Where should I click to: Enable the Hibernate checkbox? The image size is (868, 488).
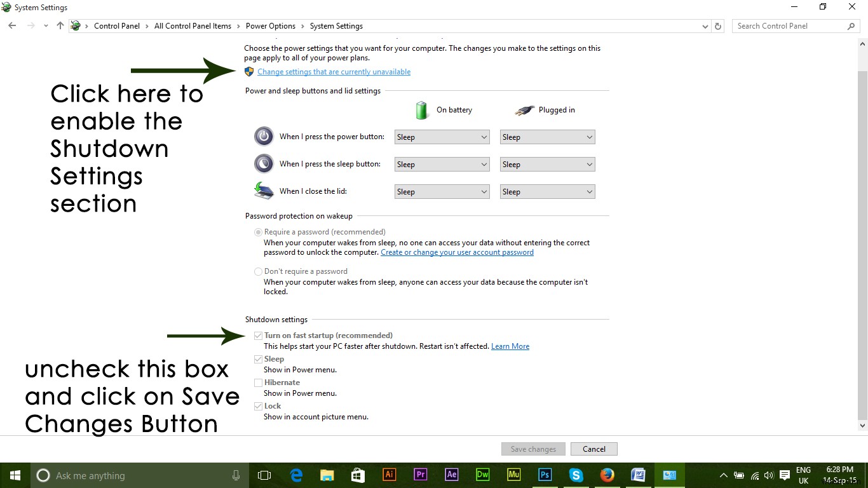(258, 383)
